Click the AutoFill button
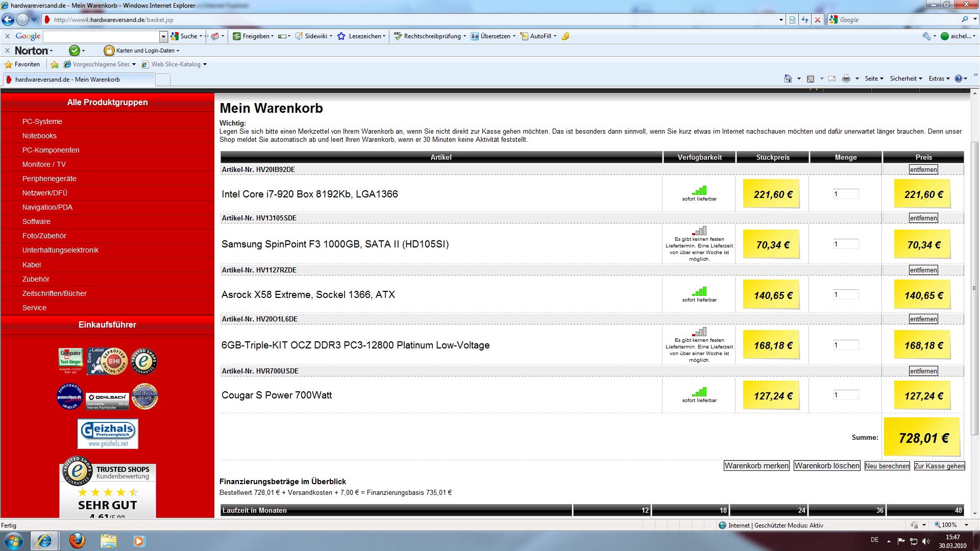Viewport: 980px width, 551px height. click(x=538, y=36)
